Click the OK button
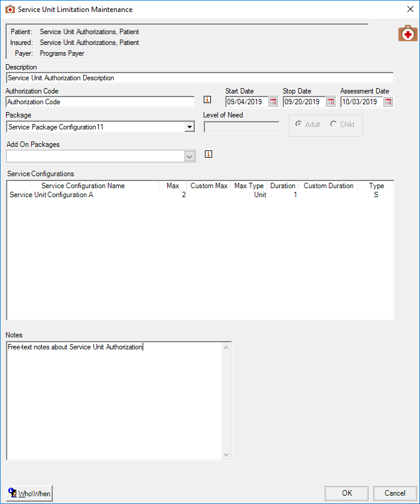This screenshot has height=504, width=420. coord(346,493)
